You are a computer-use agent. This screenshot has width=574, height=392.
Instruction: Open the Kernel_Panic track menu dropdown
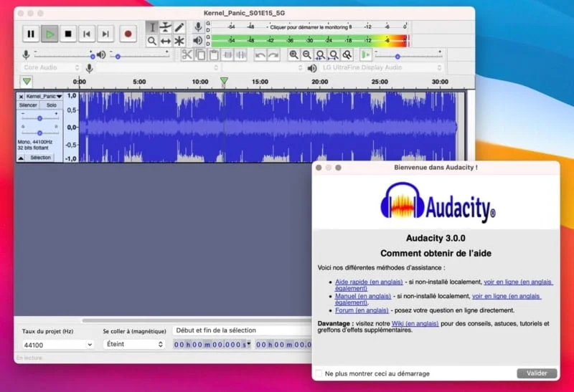pos(44,96)
